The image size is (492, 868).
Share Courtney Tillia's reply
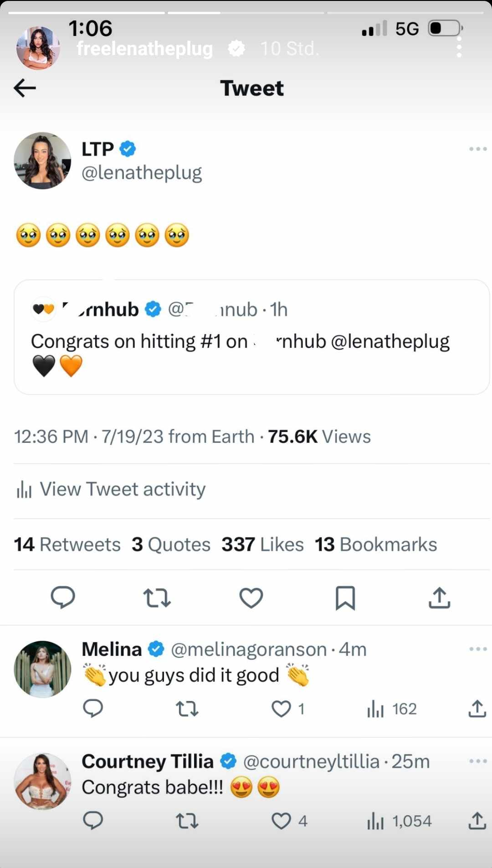coord(477,821)
